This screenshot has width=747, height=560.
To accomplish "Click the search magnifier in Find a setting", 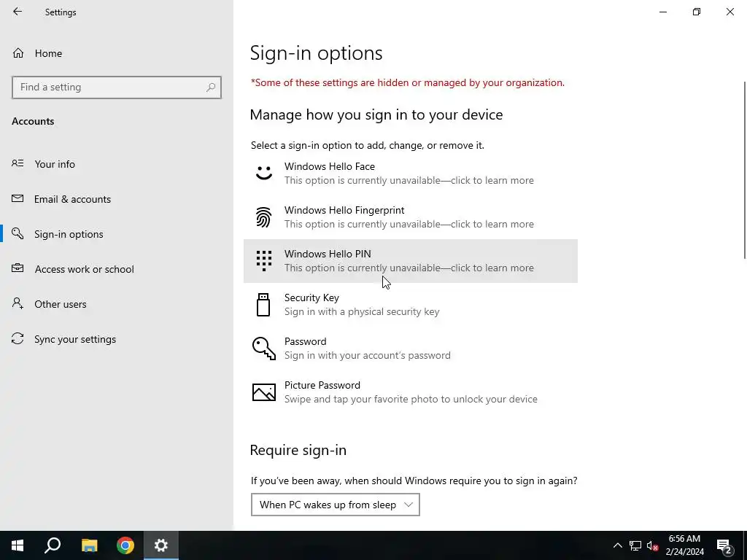I will tap(211, 87).
